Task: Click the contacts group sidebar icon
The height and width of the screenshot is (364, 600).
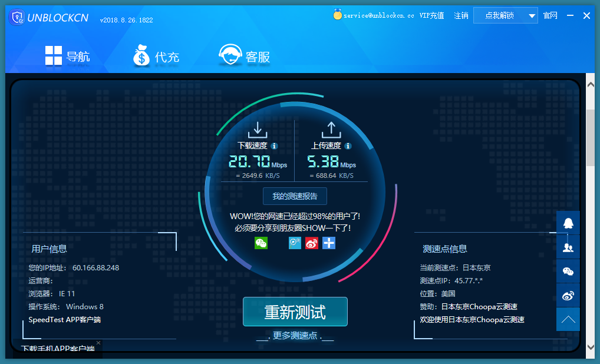Action: (x=568, y=247)
